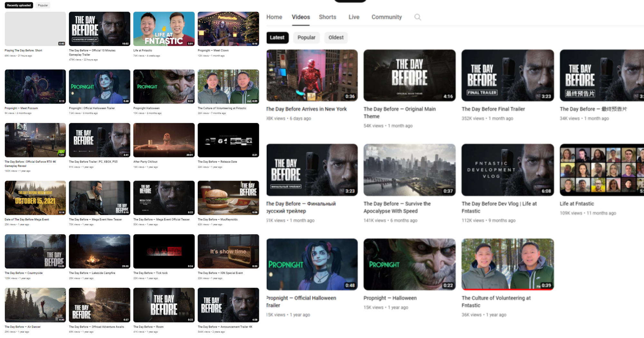Open the Shorts tab
644x338 pixels.
327,17
